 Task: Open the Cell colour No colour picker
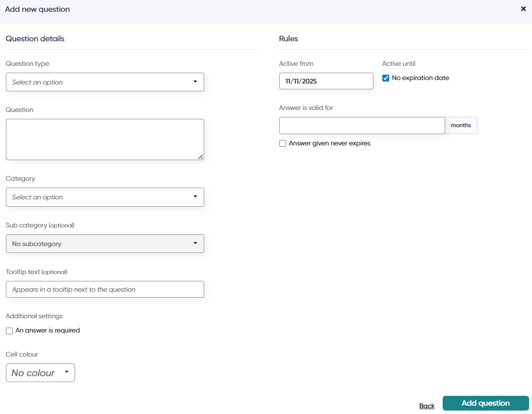(x=40, y=373)
